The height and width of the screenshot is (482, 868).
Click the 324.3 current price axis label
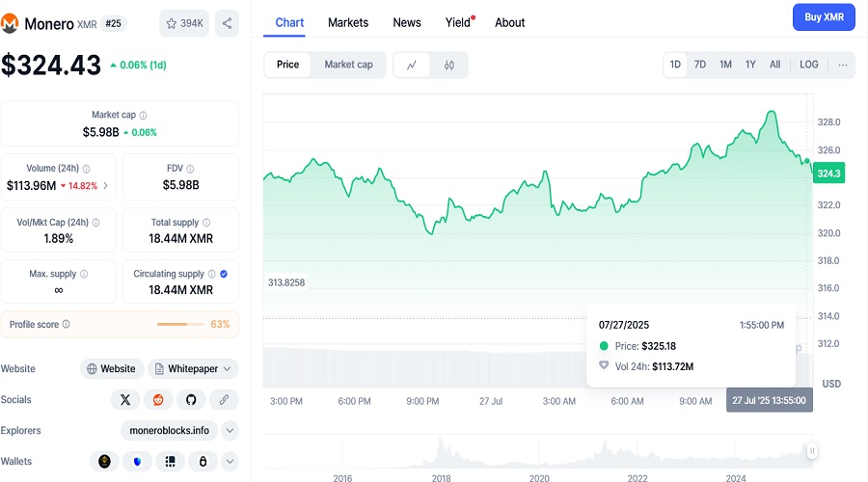[828, 174]
